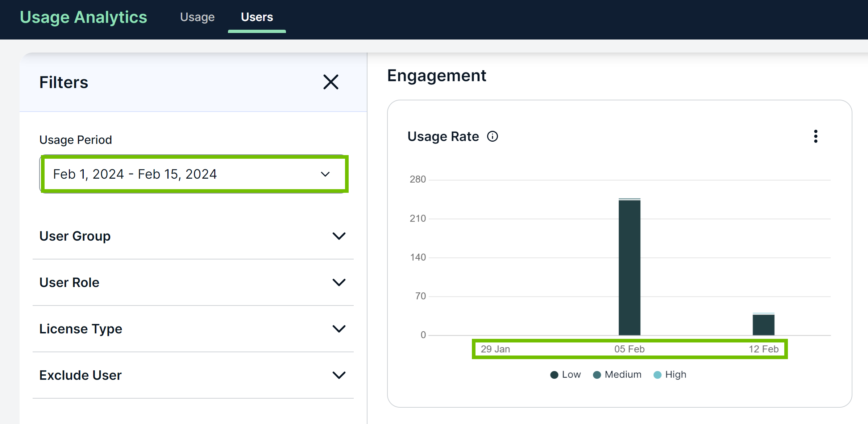Click the 12 Feb axis label

click(763, 349)
